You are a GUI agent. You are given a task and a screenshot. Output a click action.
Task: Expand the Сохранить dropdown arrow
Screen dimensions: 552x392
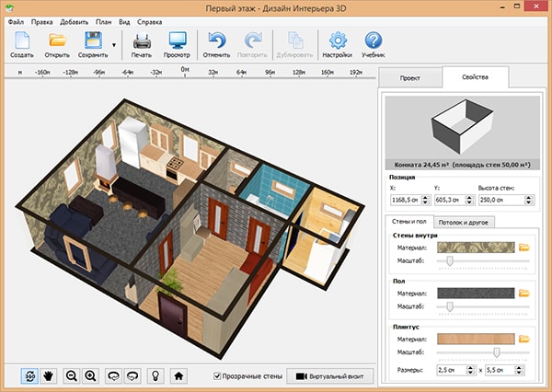pos(114,44)
